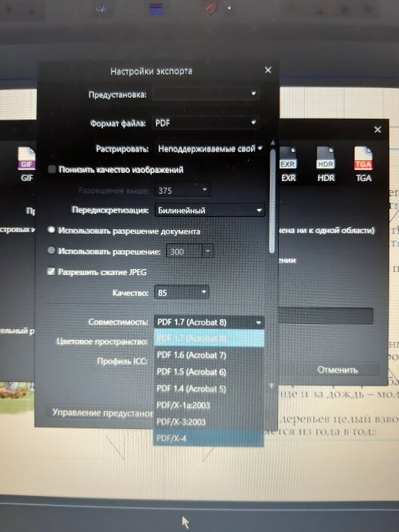Open the 'Передискретизация' Билинейный dropdown
This screenshot has height=532, width=399.
(210, 210)
